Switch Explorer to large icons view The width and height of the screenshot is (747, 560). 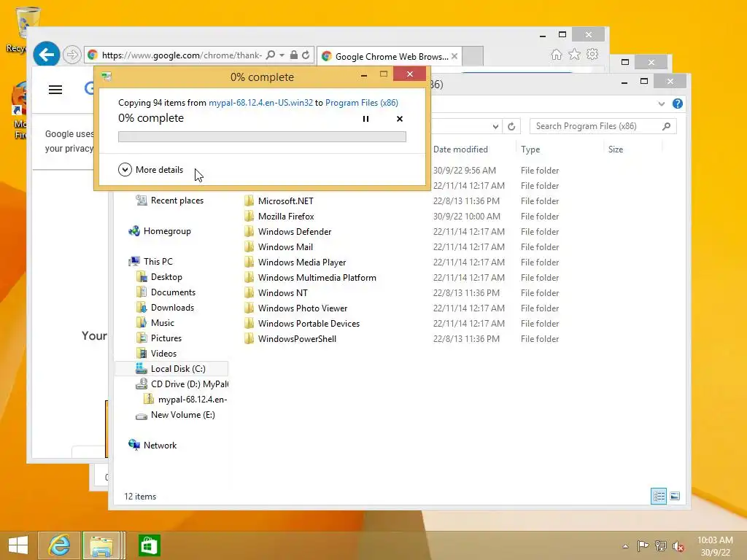click(x=675, y=496)
